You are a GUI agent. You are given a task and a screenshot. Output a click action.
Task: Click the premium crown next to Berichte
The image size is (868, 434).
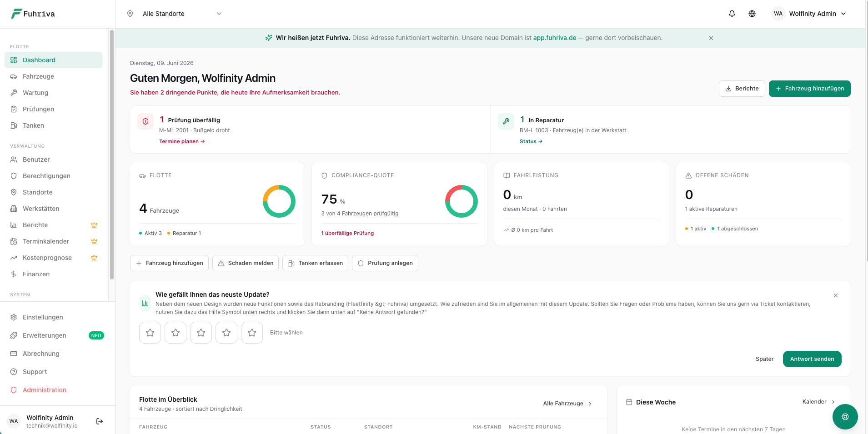click(x=94, y=225)
